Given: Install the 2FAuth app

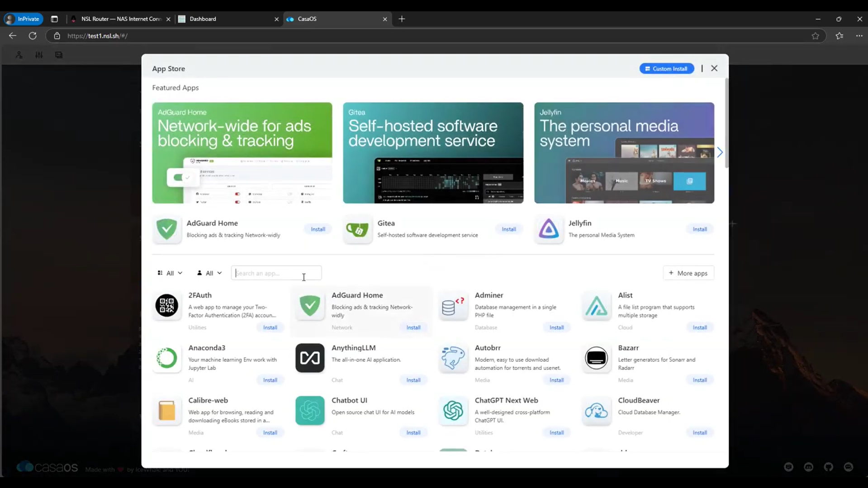Looking at the screenshot, I should [x=270, y=327].
